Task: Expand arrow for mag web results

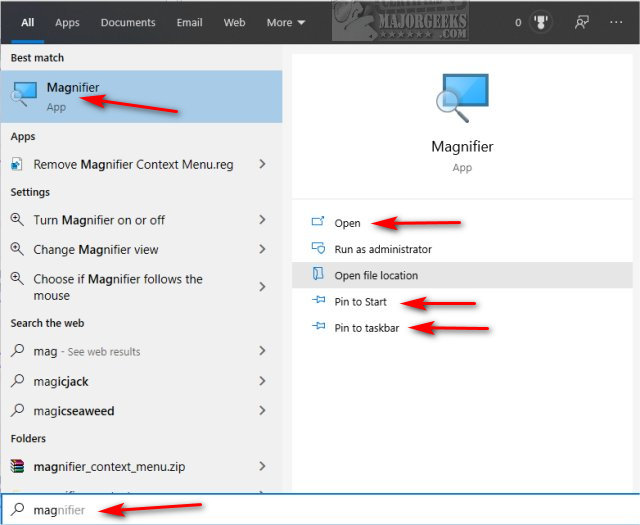Action: (x=262, y=351)
